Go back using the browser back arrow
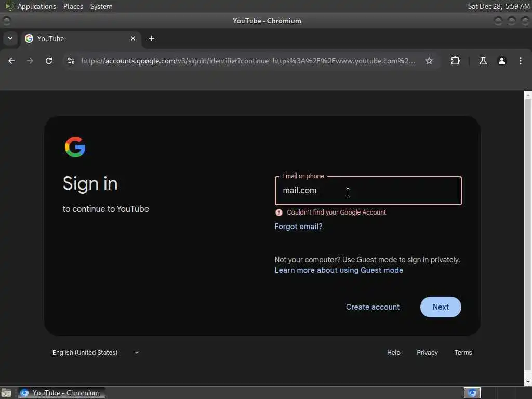The height and width of the screenshot is (399, 532). click(11, 61)
